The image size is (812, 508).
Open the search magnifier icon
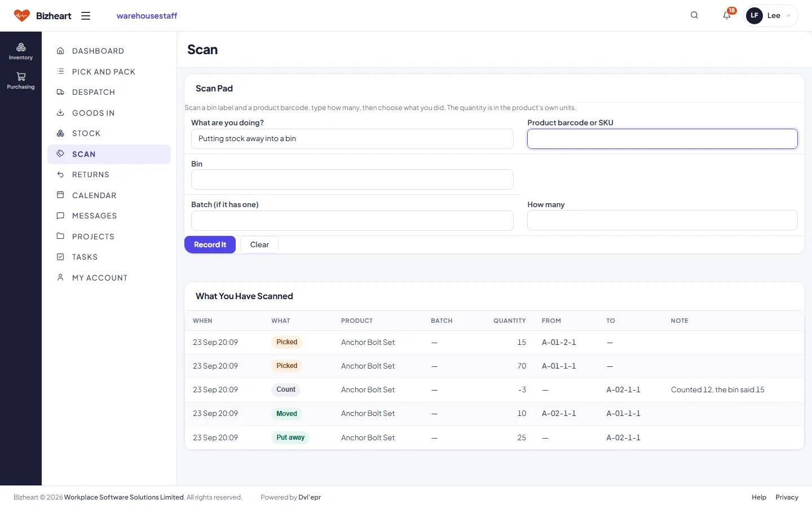(694, 15)
